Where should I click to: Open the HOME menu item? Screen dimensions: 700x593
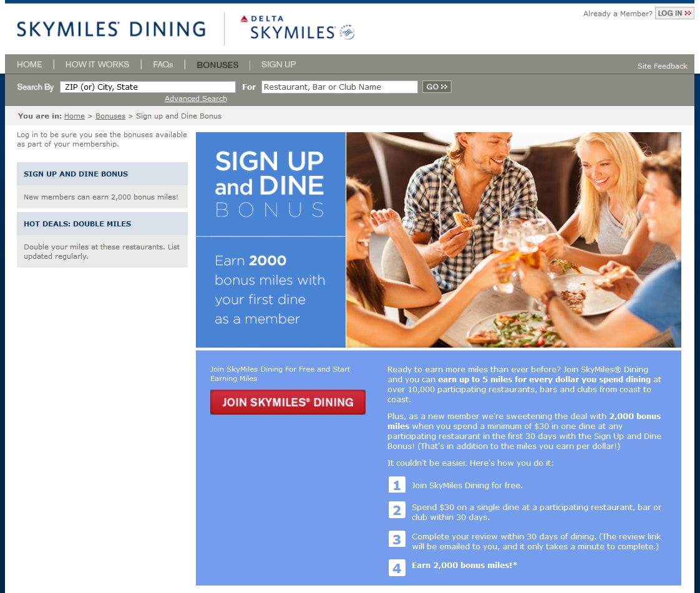[29, 64]
